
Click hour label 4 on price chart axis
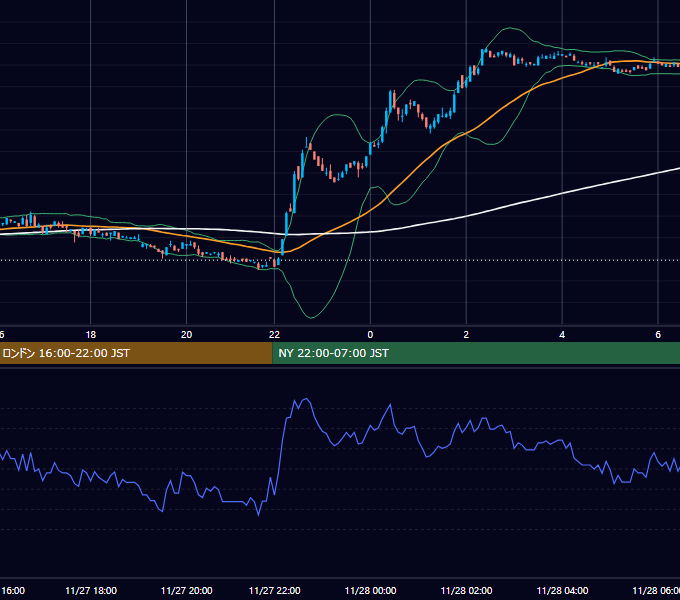pos(562,335)
